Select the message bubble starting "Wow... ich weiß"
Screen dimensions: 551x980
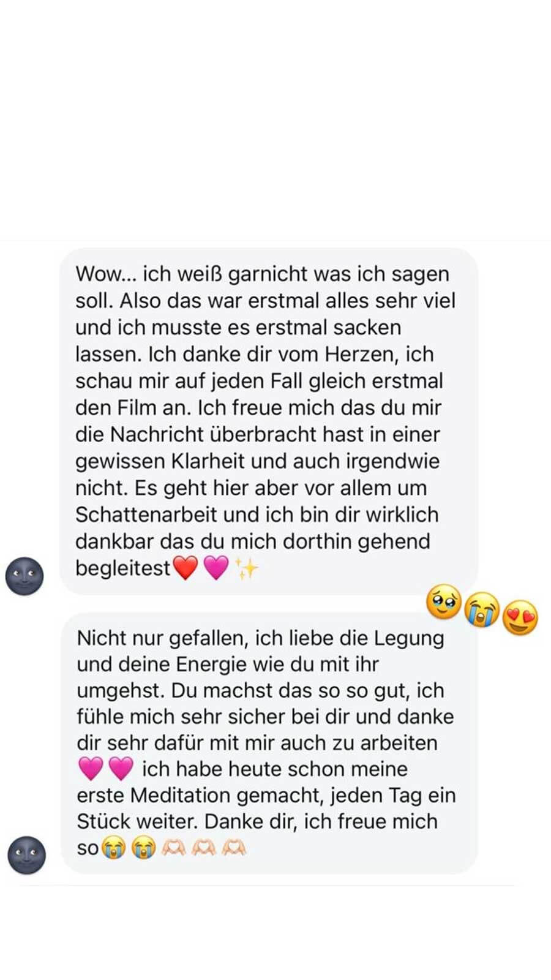click(x=268, y=421)
